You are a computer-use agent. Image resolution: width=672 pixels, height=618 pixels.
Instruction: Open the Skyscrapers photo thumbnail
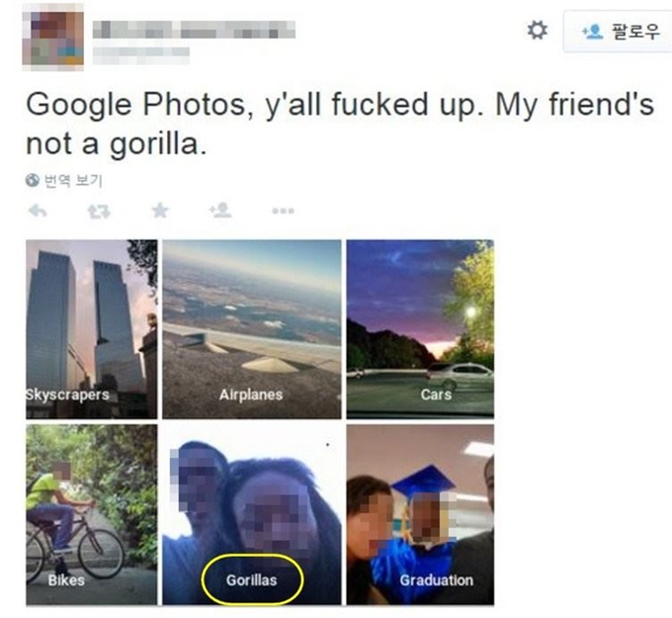tap(92, 329)
